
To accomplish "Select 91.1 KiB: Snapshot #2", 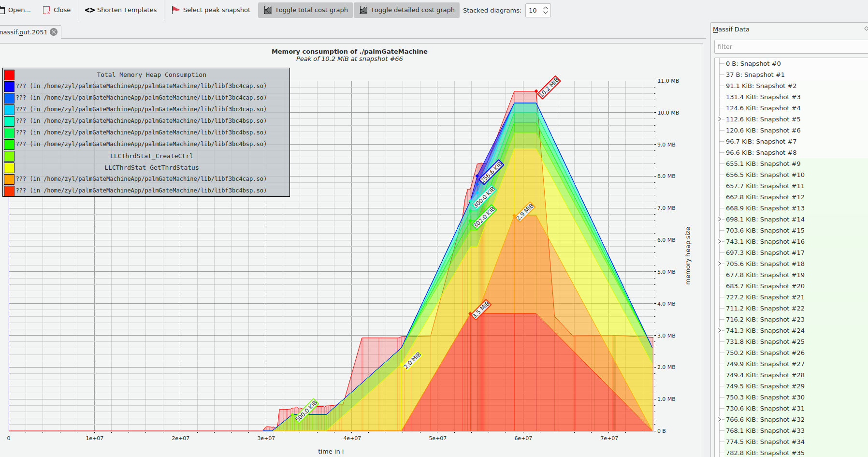I will pyautogui.click(x=761, y=86).
